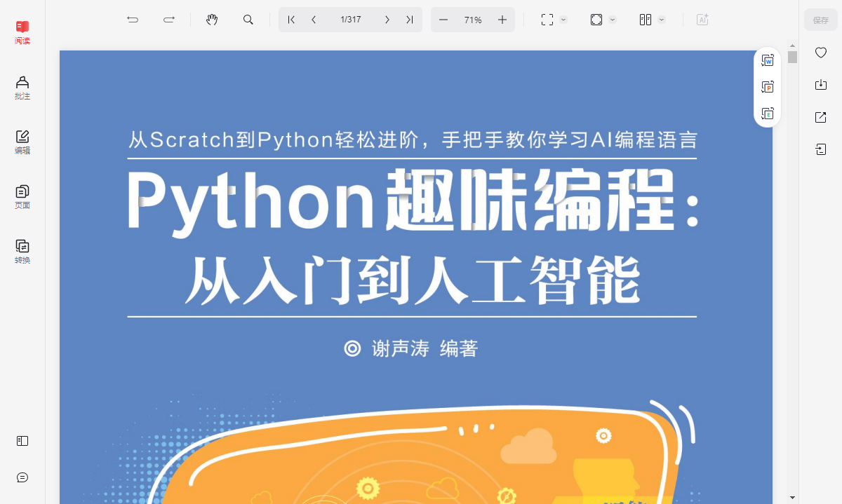
Task: Click the vertical scrollbar thumb
Action: click(792, 57)
